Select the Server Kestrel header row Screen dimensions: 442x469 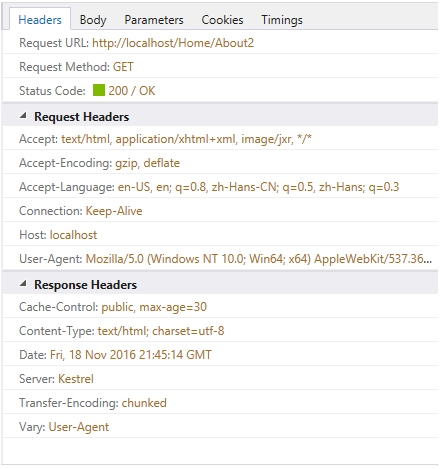pos(220,379)
